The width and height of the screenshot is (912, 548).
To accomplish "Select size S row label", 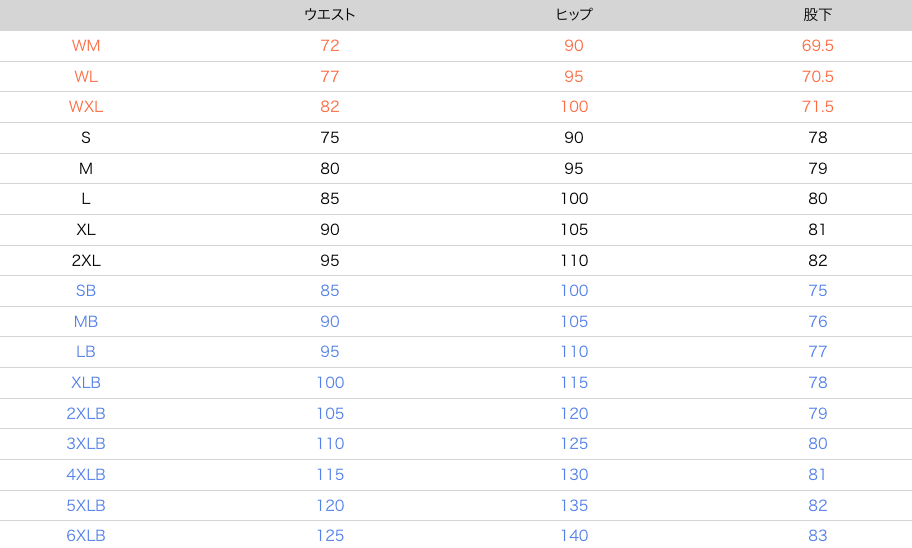I will click(86, 137).
